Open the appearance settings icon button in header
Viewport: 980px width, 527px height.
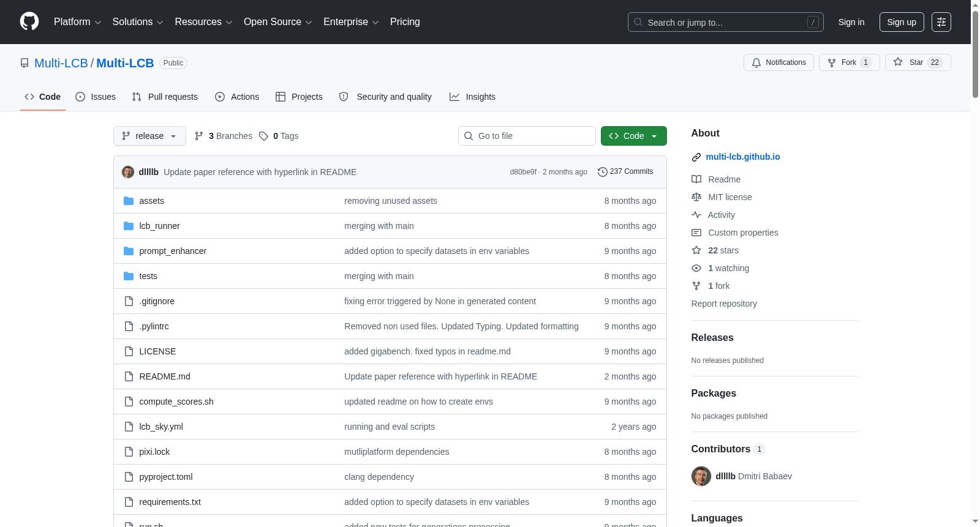point(941,22)
